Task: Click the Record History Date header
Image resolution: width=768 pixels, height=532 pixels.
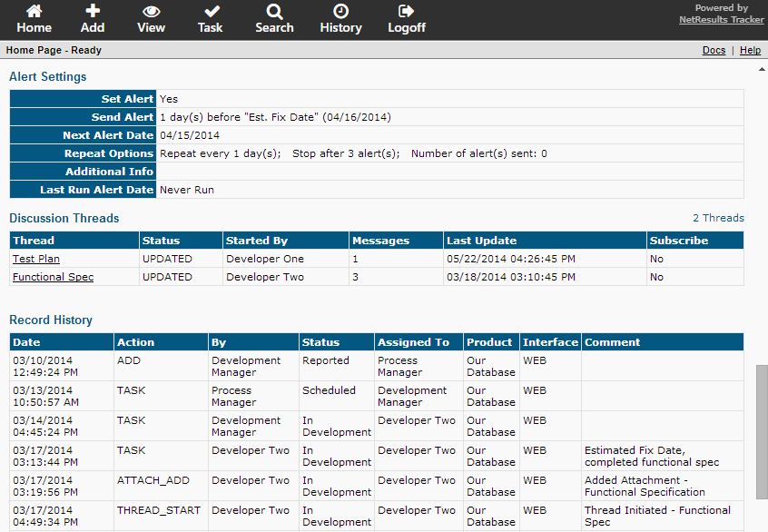Action: click(62, 342)
